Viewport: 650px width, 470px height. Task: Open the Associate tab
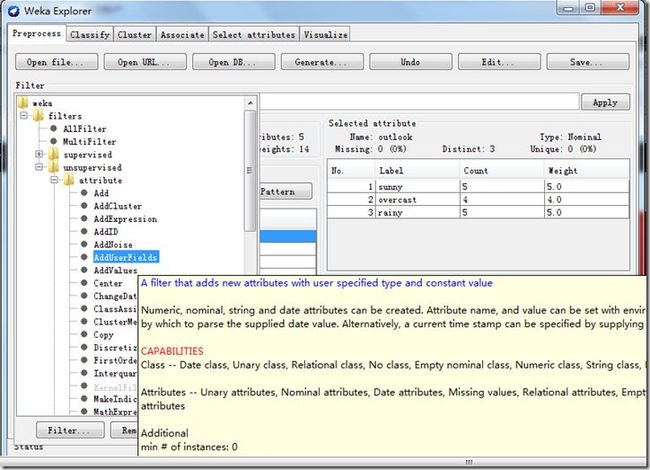tap(182, 35)
